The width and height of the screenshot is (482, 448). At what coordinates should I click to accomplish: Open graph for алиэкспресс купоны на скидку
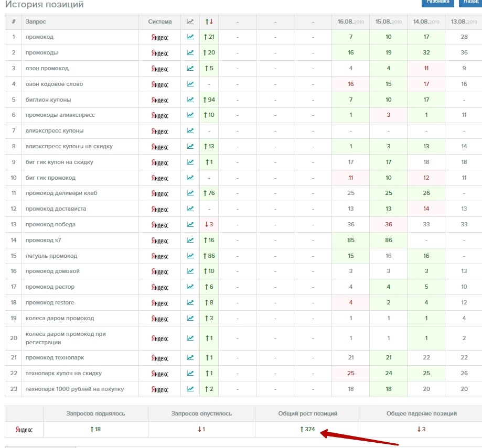(x=190, y=146)
